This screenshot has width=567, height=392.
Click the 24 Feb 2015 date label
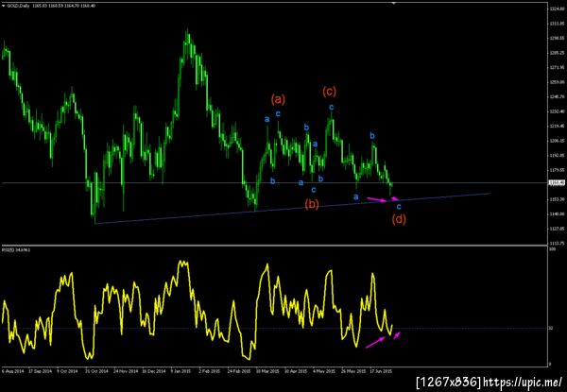click(239, 371)
